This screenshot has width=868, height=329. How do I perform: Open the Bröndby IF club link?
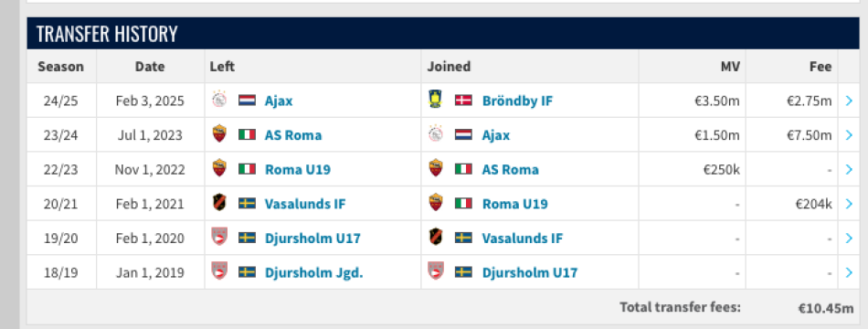(517, 101)
